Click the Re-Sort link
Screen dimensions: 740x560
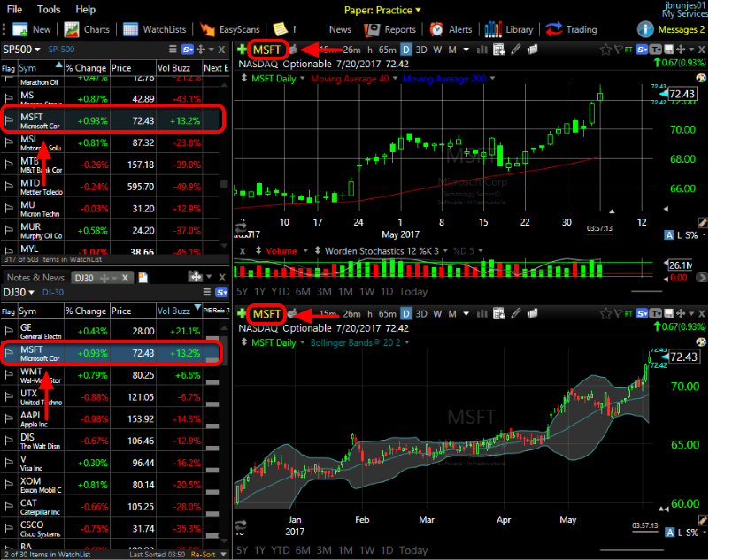tap(203, 555)
